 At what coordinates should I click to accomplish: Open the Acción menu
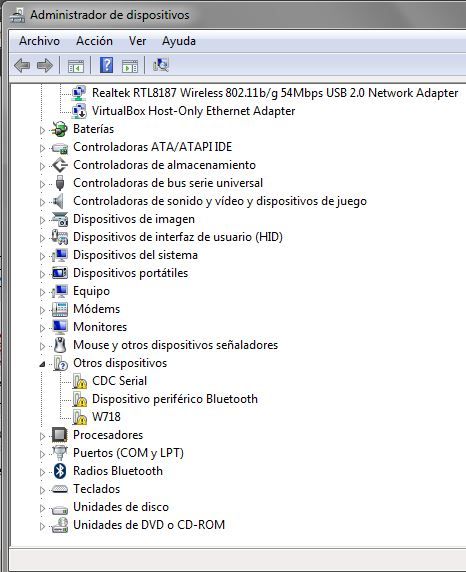95,41
